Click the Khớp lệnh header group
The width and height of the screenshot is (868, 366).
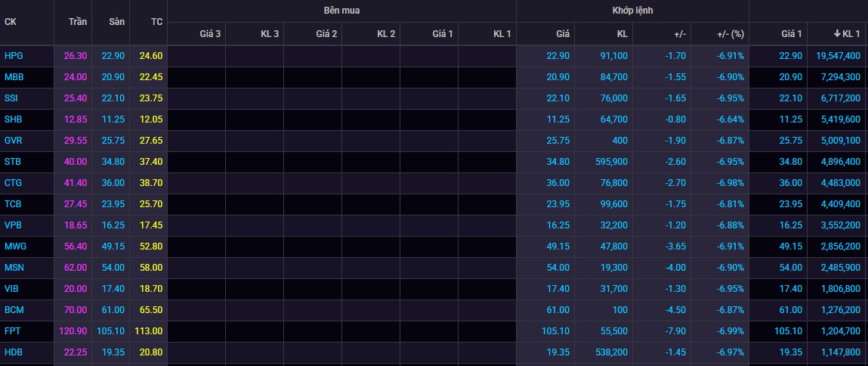(632, 11)
